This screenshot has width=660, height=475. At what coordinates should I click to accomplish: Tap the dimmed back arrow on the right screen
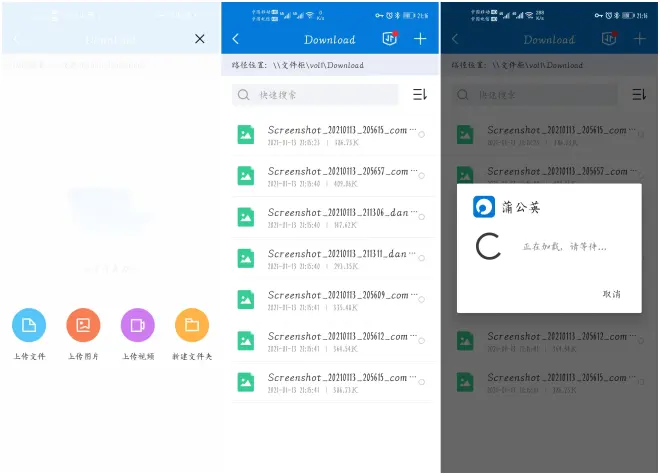pyautogui.click(x=455, y=39)
